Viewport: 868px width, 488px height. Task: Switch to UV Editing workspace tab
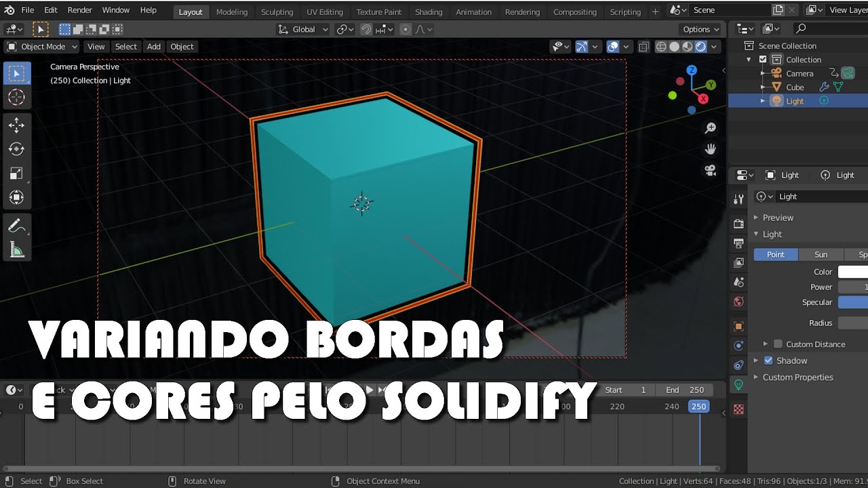tap(325, 12)
